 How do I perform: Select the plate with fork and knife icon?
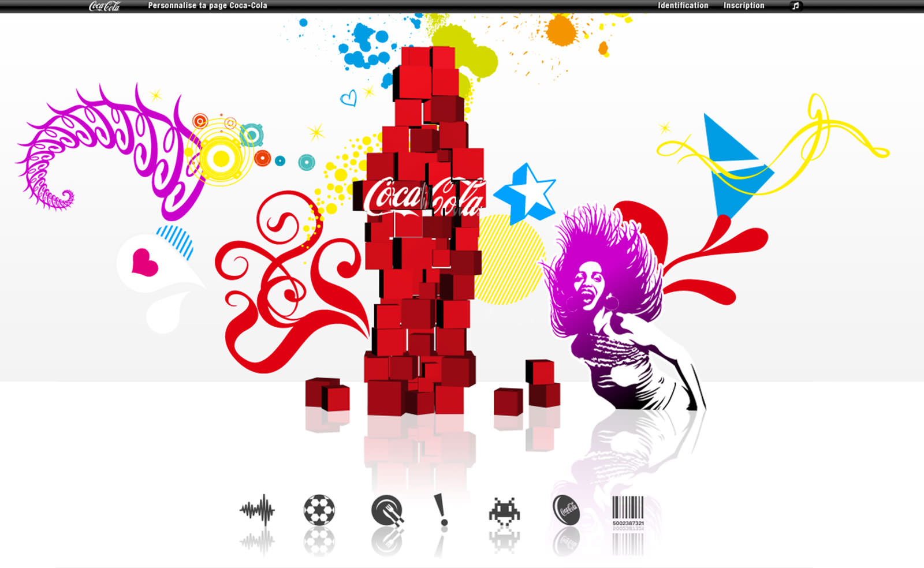[388, 511]
